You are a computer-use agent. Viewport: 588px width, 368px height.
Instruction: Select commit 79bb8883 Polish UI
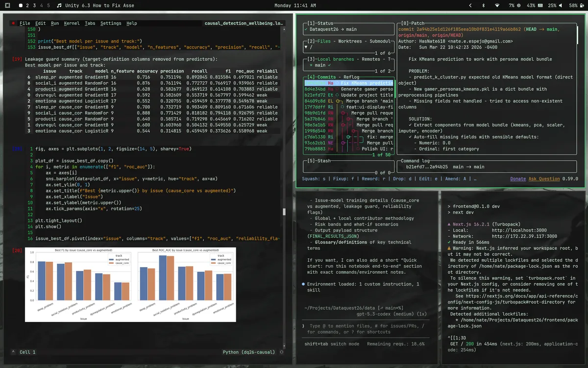(348, 148)
